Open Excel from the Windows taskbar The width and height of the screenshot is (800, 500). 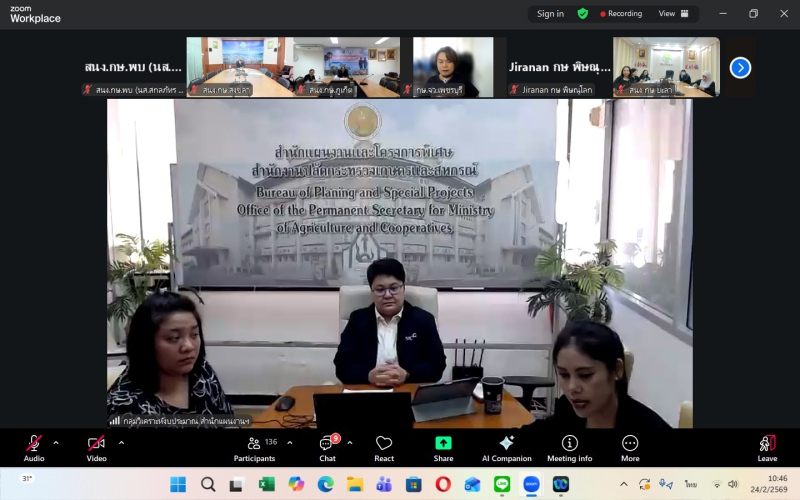click(x=267, y=484)
